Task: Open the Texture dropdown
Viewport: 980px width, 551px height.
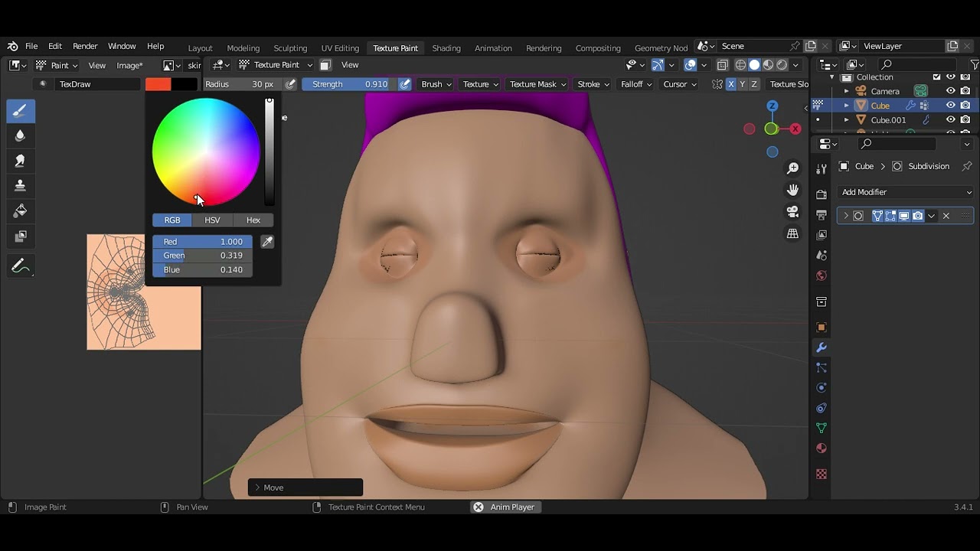Action: (481, 84)
